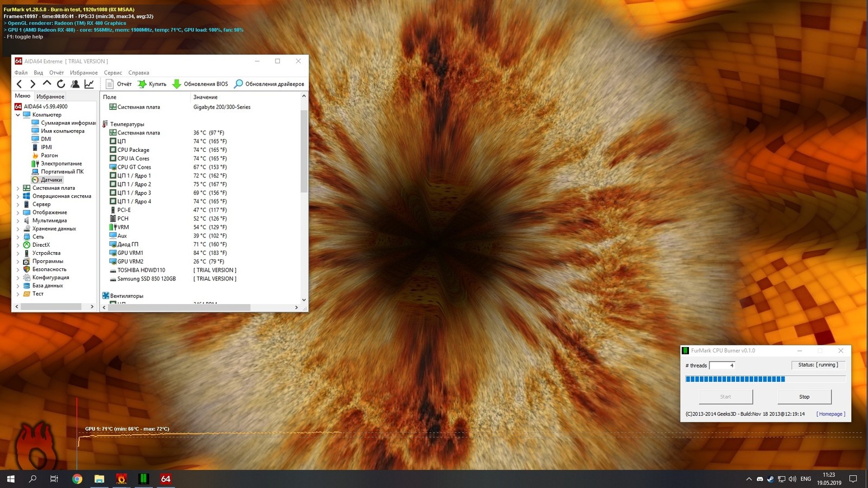Select the TOSHIBA HDWD110 row
Image resolution: width=868 pixels, height=488 pixels.
click(200, 271)
